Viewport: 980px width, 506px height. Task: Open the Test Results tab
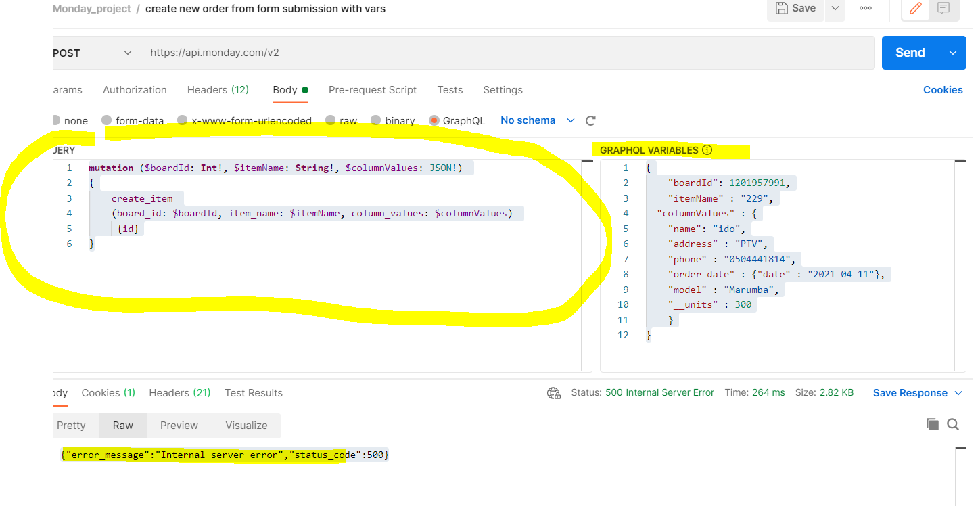pos(254,393)
